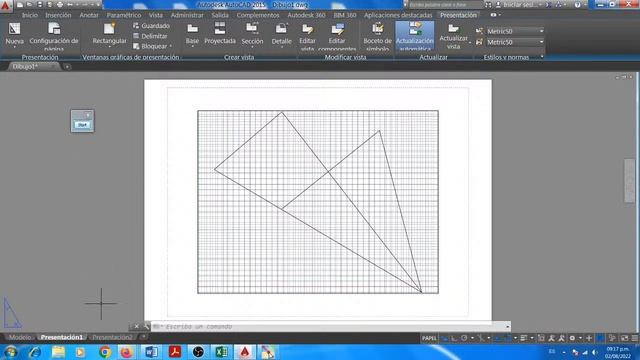This screenshot has width=640, height=360.
Task: Open the Anotar ribbon tab
Action: pyautogui.click(x=89, y=15)
